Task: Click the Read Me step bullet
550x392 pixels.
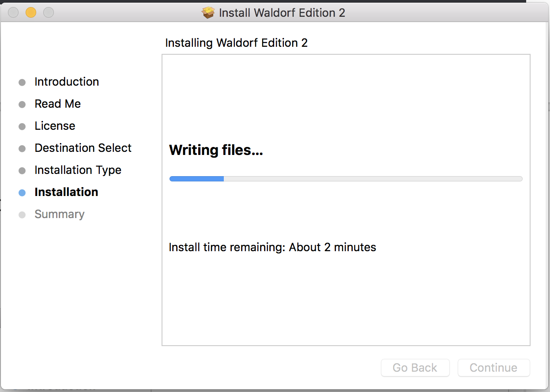Action: 22,105
